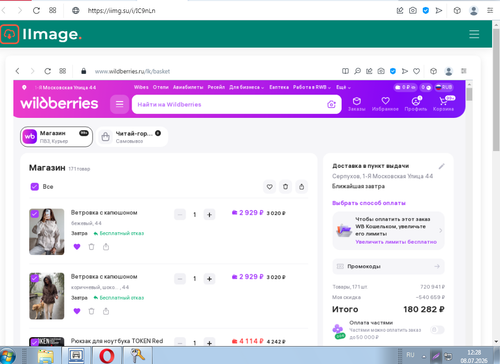Open the IImage hamburger menu
This screenshot has height=364, width=500.
click(x=474, y=34)
